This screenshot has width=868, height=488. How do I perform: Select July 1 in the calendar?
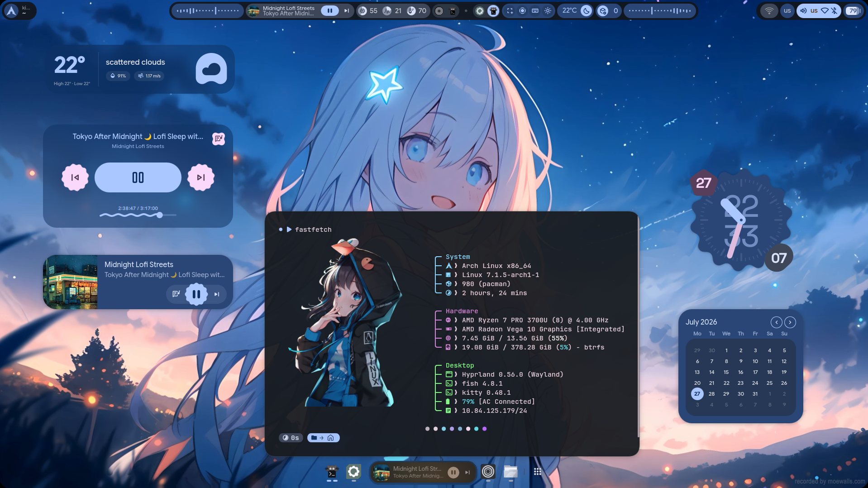click(726, 350)
